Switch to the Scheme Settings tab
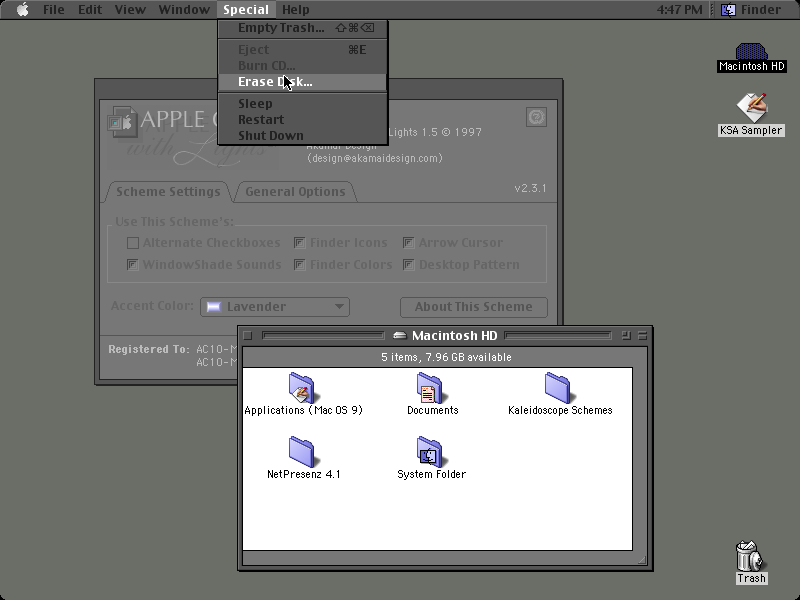 [168, 192]
